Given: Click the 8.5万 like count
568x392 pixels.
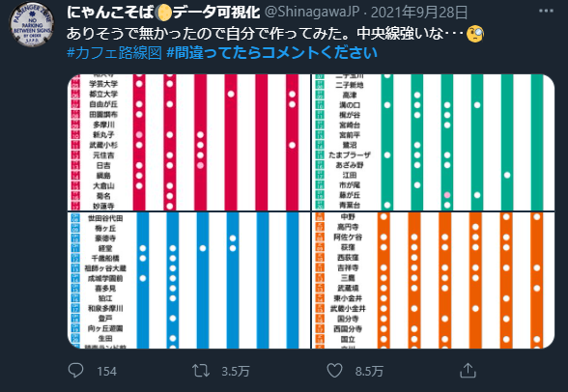Looking at the screenshot, I should (x=369, y=372).
